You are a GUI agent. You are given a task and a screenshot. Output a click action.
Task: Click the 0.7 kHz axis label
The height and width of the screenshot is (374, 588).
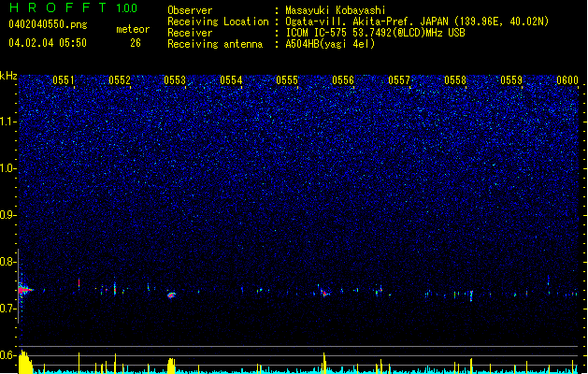pyautogui.click(x=8, y=309)
